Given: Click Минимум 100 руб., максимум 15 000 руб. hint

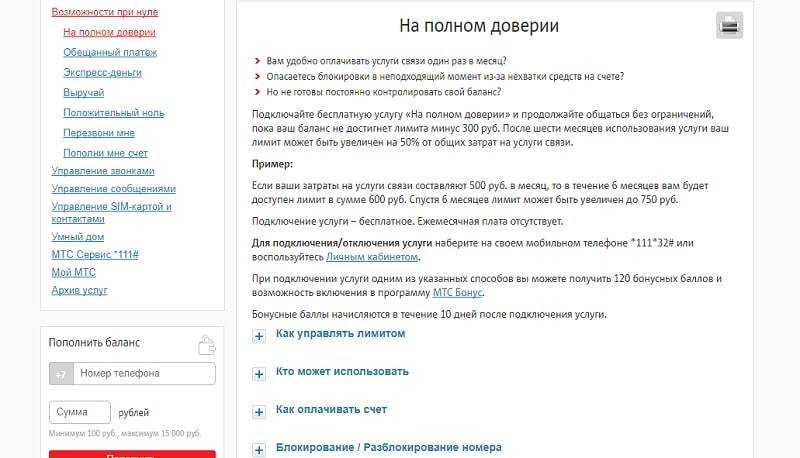Looking at the screenshot, I should (x=124, y=434).
